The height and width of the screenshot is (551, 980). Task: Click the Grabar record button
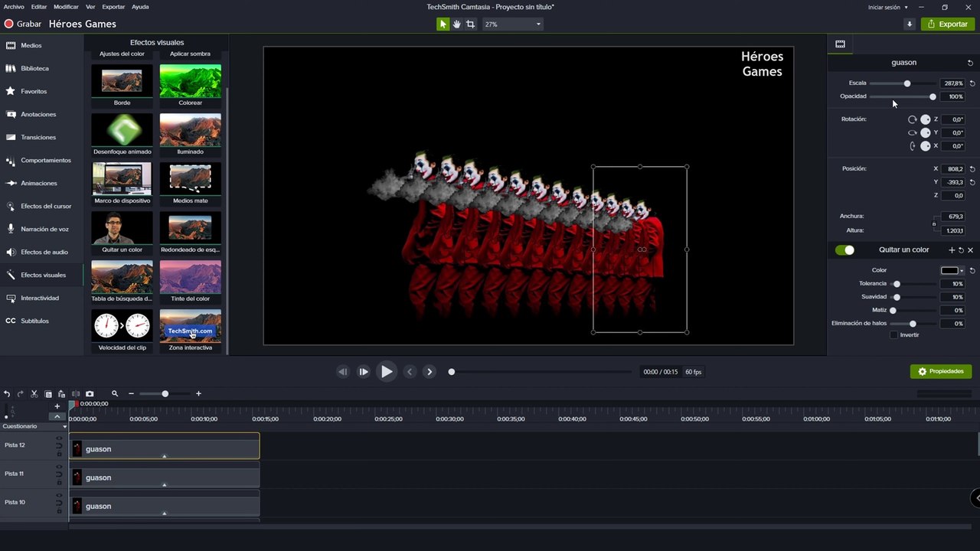23,24
